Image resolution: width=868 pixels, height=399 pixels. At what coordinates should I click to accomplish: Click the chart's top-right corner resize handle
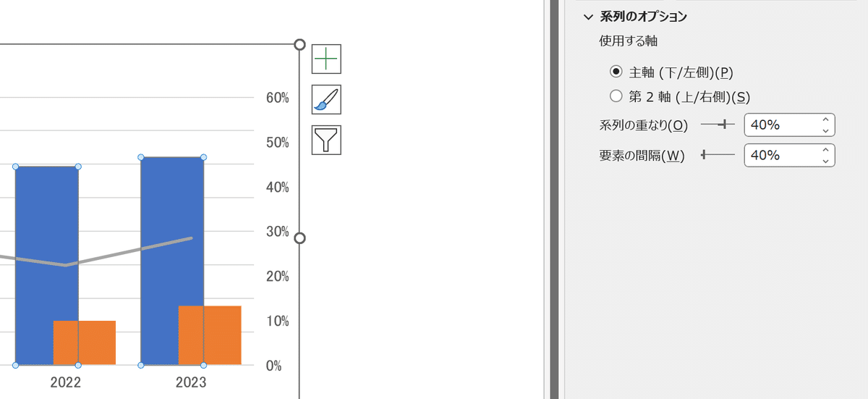(x=300, y=45)
